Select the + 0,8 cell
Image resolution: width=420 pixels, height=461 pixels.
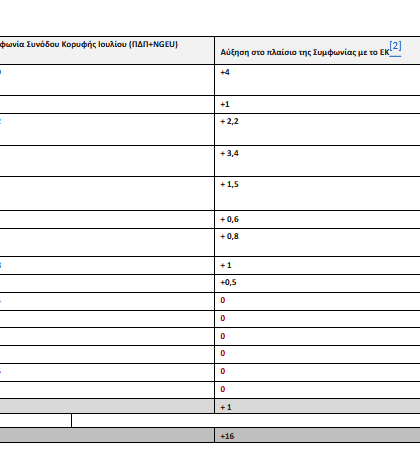pos(317,242)
